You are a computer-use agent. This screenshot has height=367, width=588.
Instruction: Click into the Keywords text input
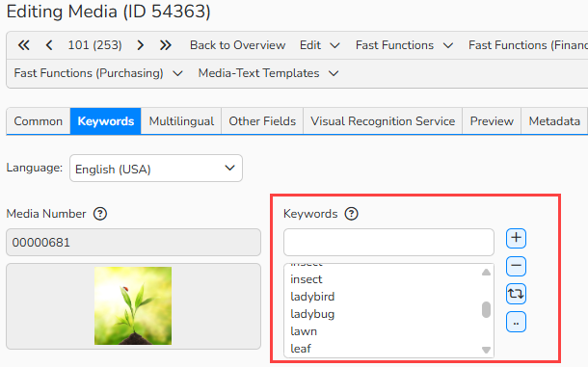click(x=388, y=243)
